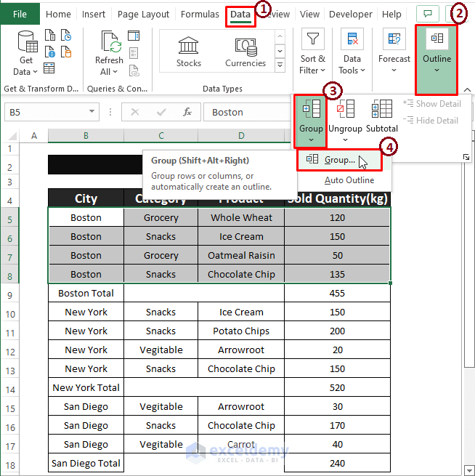
Task: Open the formula bar options dots
Action: [x=110, y=112]
